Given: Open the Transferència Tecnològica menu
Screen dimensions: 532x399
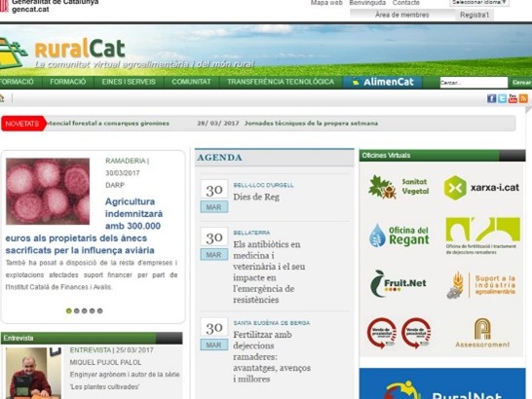Looking at the screenshot, I should tap(281, 82).
